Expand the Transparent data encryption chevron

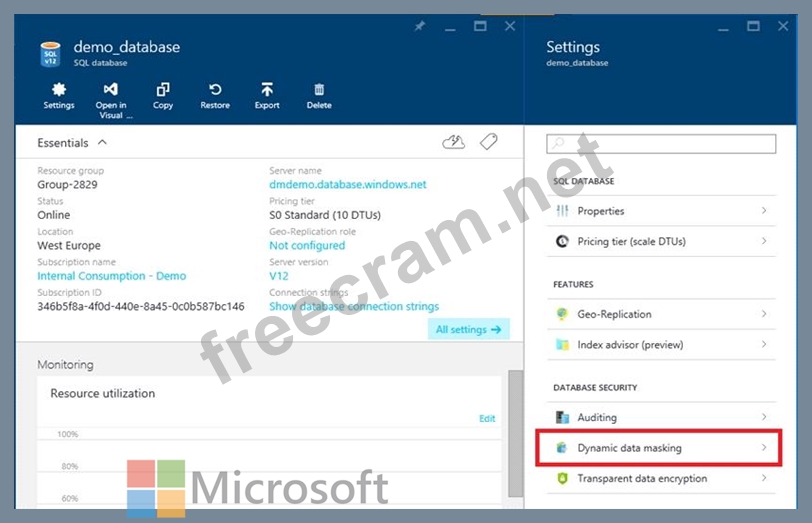764,477
